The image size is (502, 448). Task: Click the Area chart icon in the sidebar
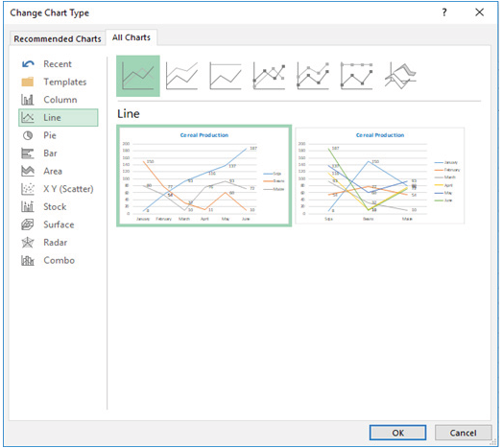[28, 171]
